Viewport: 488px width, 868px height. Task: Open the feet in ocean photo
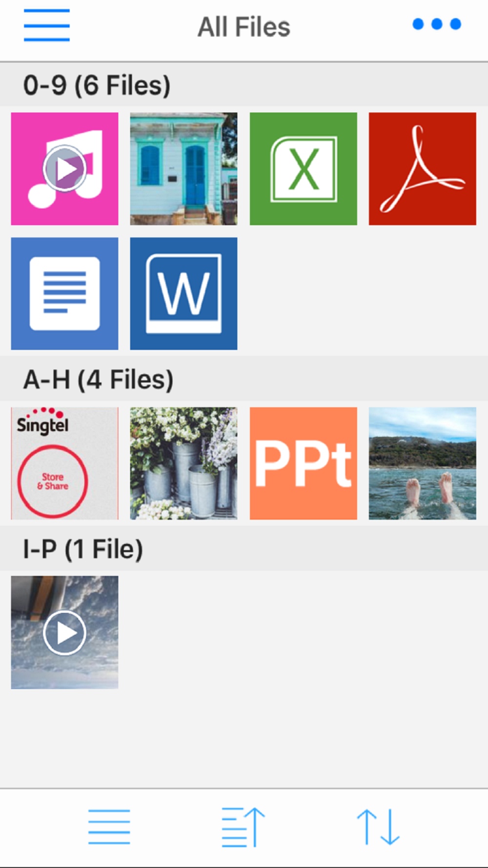[422, 463]
